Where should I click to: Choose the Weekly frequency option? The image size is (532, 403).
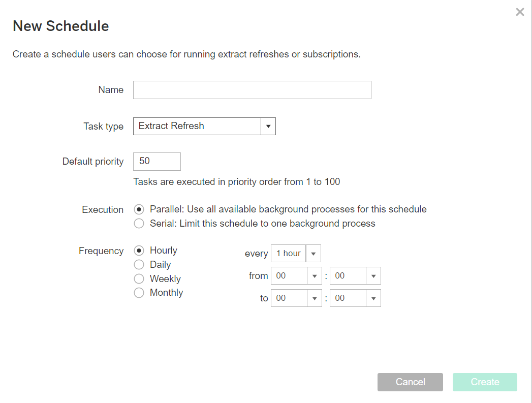click(x=139, y=278)
